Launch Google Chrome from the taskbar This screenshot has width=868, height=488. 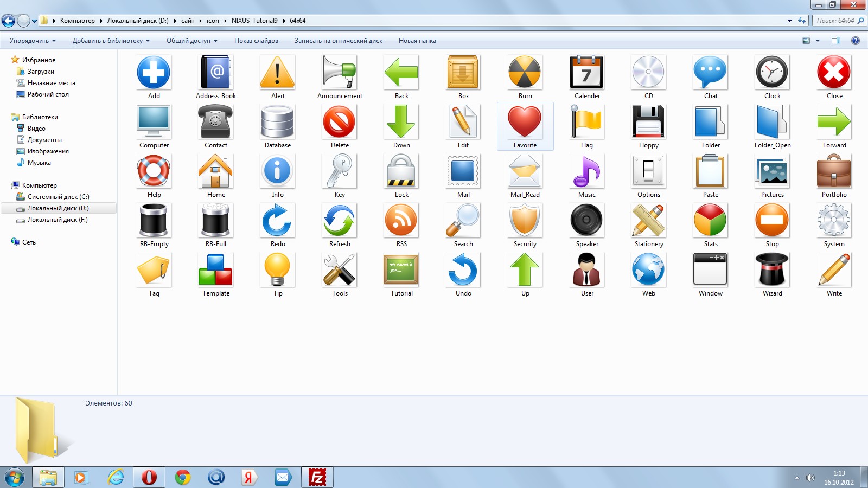click(183, 477)
